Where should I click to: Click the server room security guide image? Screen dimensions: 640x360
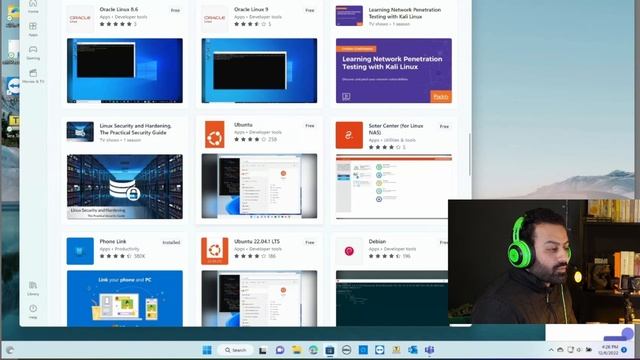125,187
